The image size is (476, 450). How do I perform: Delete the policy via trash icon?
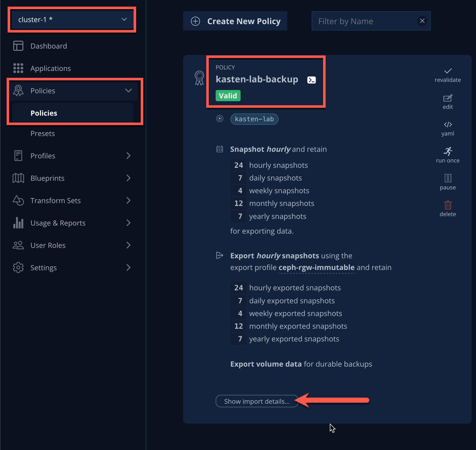[448, 205]
